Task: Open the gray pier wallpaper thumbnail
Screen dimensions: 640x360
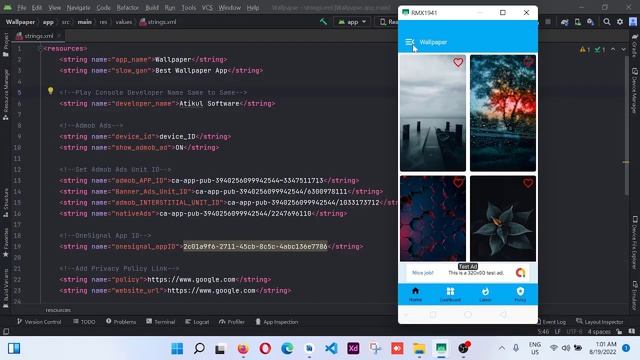Action: point(433,113)
